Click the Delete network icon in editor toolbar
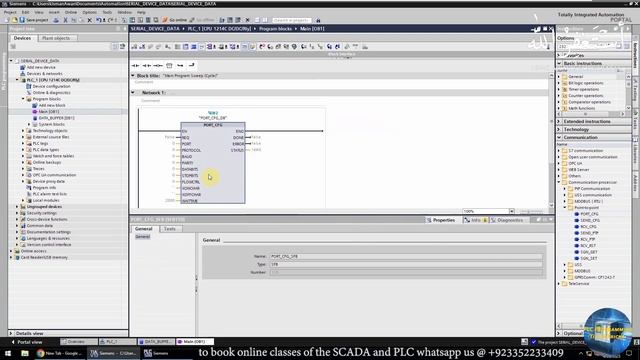This screenshot has width=640, height=360. click(142, 47)
